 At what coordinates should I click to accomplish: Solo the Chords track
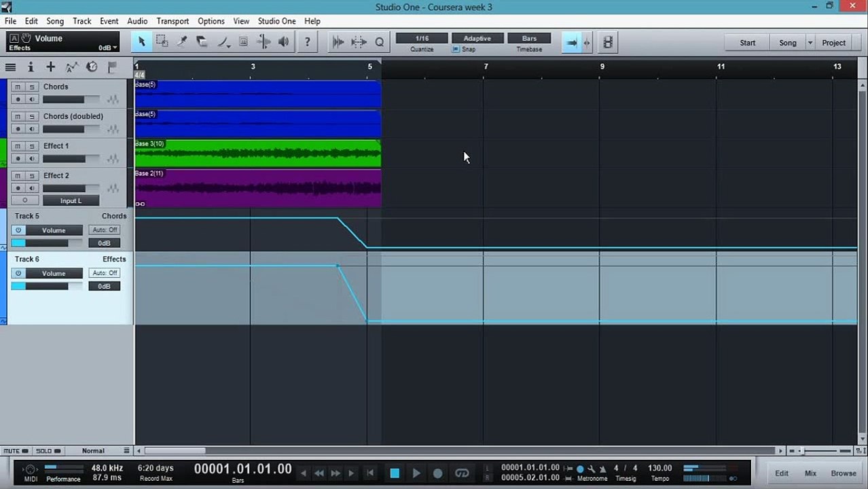point(31,87)
